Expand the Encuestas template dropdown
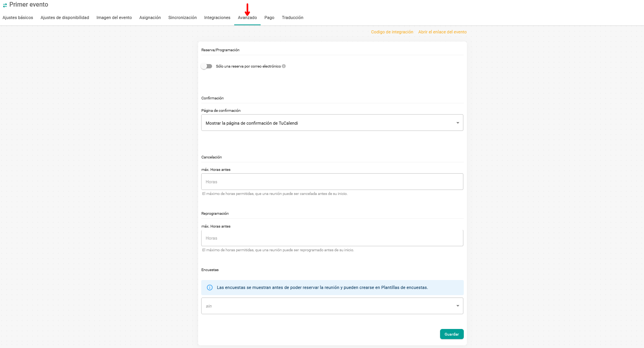Image resolution: width=644 pixels, height=348 pixels. (x=332, y=306)
